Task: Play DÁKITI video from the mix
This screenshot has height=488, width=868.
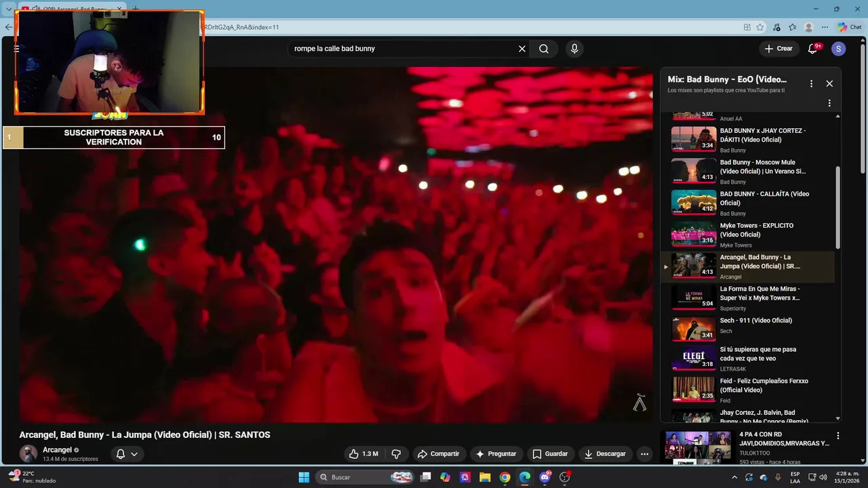Action: click(749, 140)
